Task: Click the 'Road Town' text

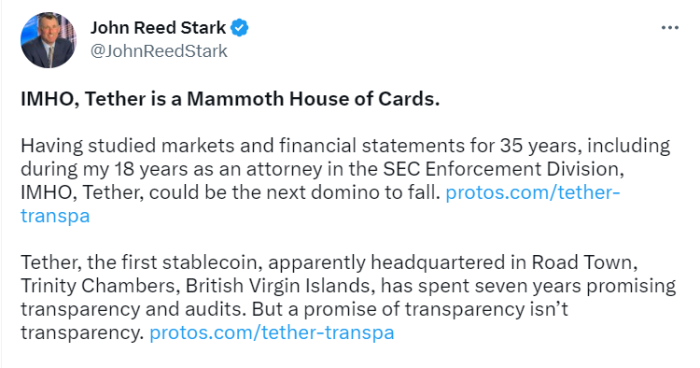Action: pos(584,263)
